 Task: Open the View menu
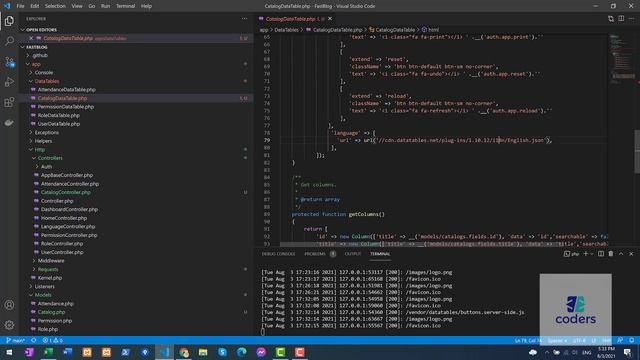click(x=77, y=6)
